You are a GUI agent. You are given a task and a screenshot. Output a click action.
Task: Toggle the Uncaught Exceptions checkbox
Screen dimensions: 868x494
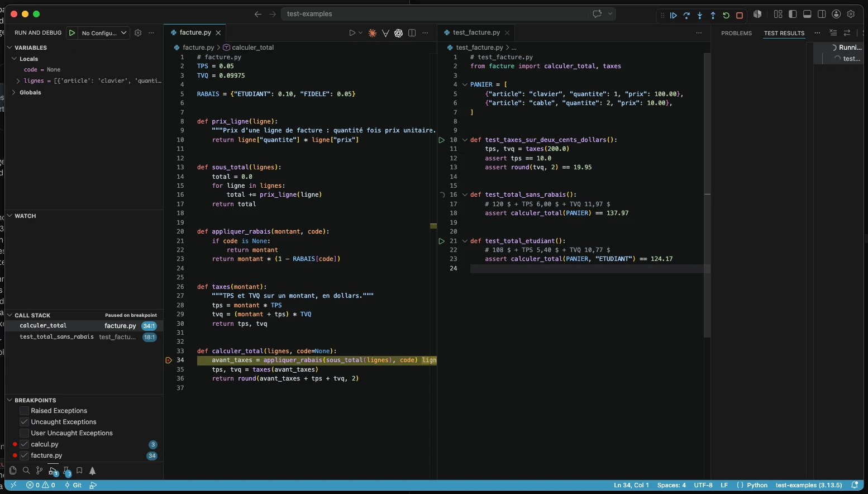(24, 422)
